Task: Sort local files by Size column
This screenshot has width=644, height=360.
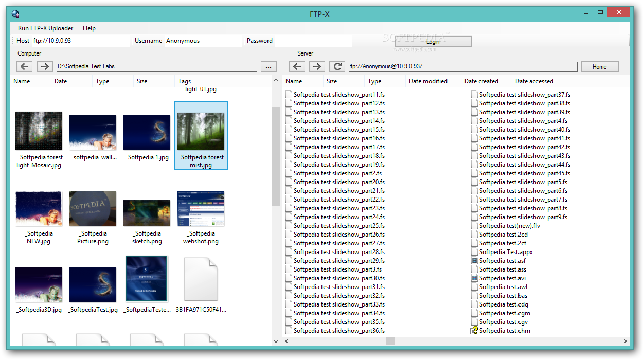Action: 154,81
